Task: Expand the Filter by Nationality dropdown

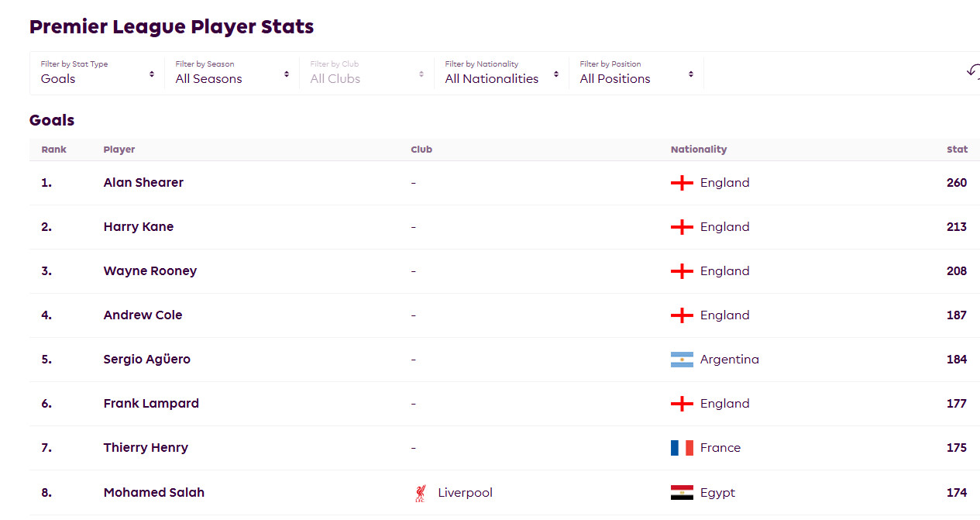Action: tap(501, 73)
